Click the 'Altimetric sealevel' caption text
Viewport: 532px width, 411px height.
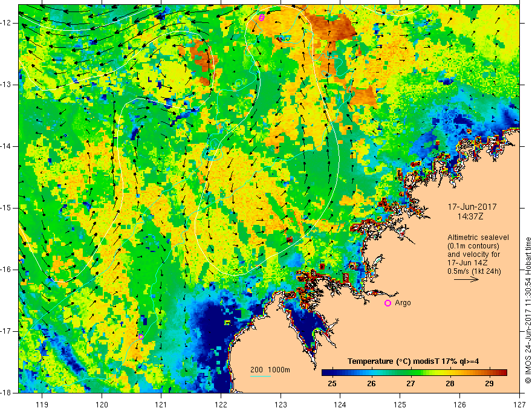point(478,238)
